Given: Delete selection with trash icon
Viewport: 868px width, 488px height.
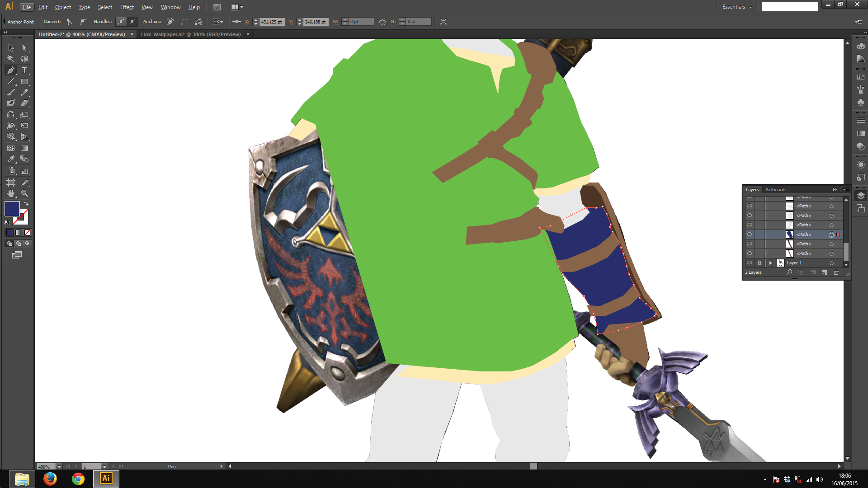Looking at the screenshot, I should coord(836,272).
